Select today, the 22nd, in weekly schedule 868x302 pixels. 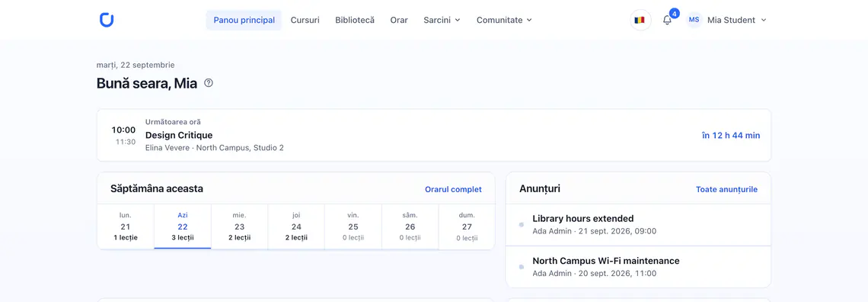(x=183, y=226)
